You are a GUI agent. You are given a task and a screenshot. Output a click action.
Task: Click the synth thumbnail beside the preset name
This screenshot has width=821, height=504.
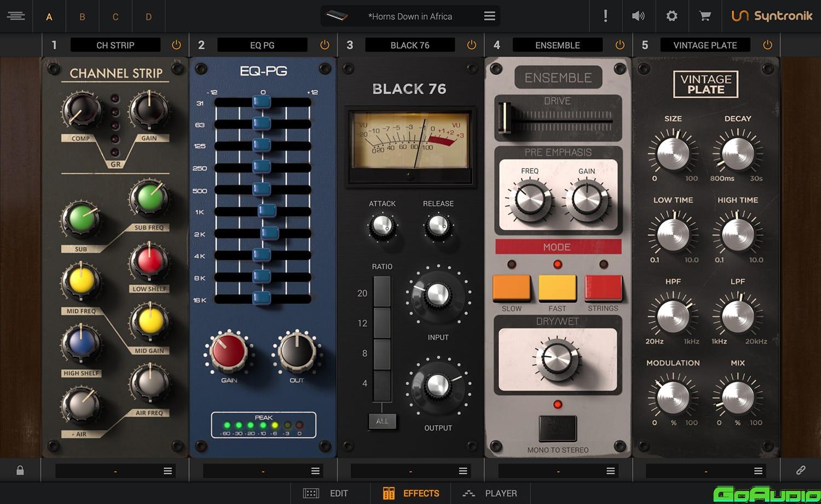[337, 16]
